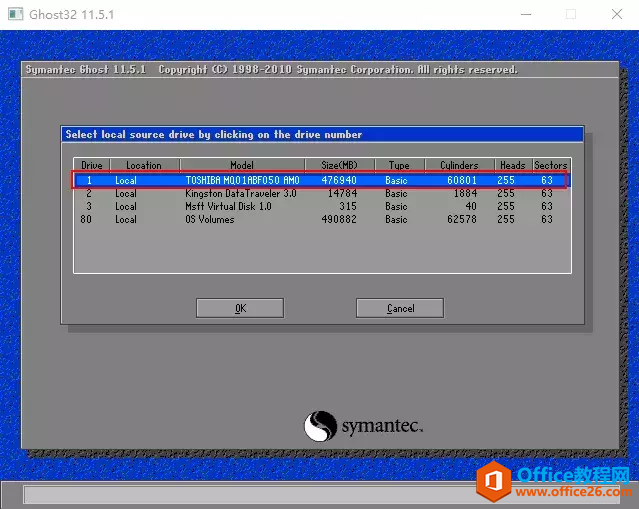Click the Sectors column header

[x=551, y=165]
